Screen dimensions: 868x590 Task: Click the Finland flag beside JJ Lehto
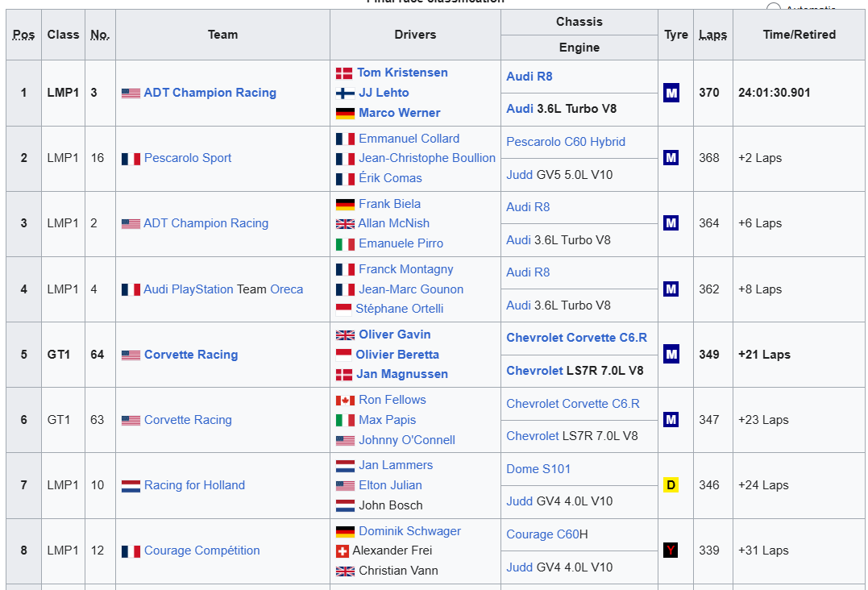345,93
